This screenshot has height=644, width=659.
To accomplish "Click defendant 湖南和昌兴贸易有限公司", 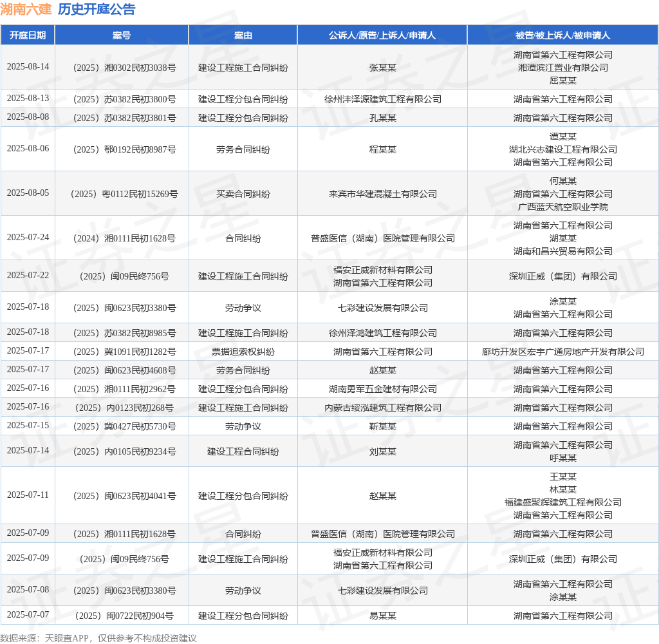I will click(562, 251).
